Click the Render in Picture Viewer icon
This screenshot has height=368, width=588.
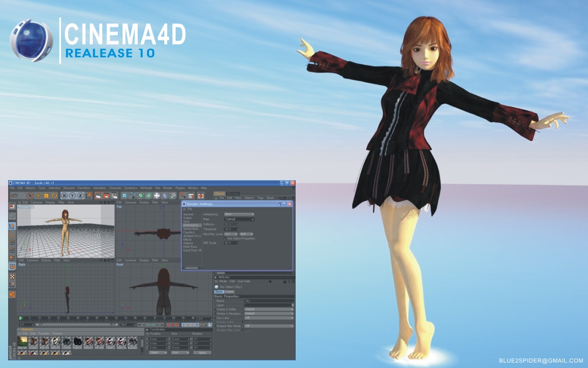(x=106, y=196)
